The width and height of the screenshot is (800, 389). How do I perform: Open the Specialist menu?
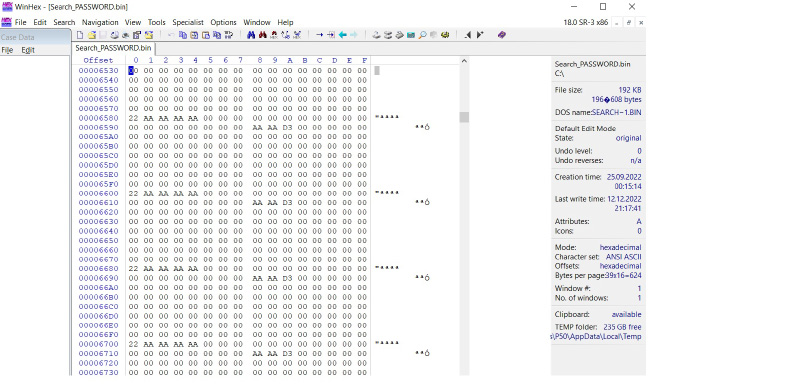[188, 22]
